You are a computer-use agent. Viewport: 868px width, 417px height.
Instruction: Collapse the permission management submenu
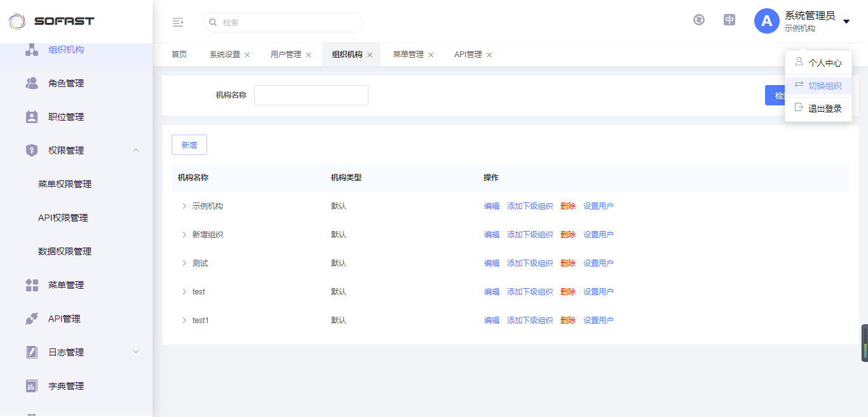(x=136, y=150)
